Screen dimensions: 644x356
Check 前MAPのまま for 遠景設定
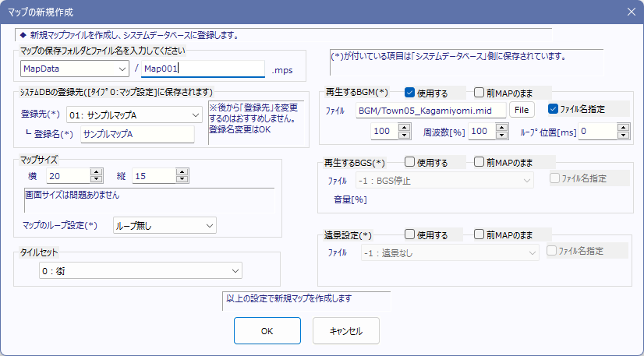479,234
